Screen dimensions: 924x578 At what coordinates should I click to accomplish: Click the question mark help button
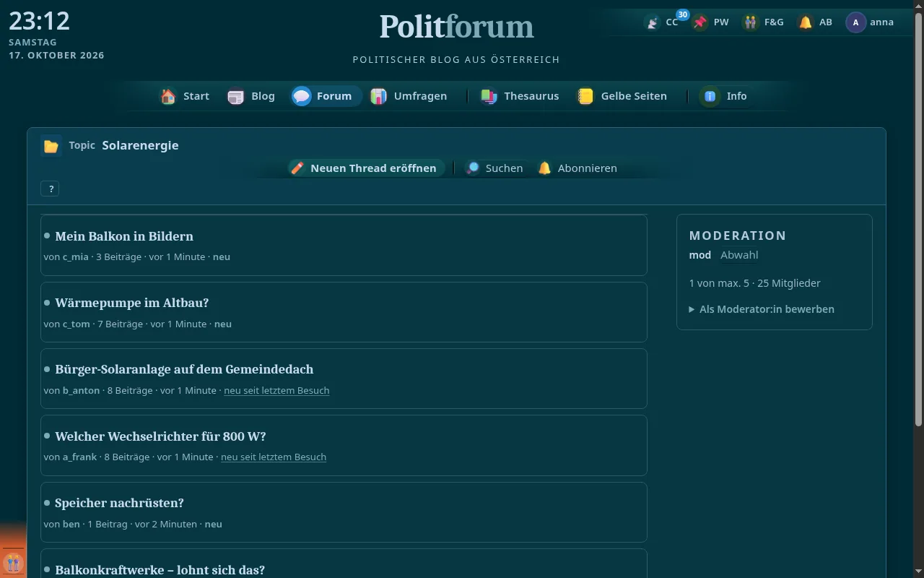pyautogui.click(x=51, y=189)
